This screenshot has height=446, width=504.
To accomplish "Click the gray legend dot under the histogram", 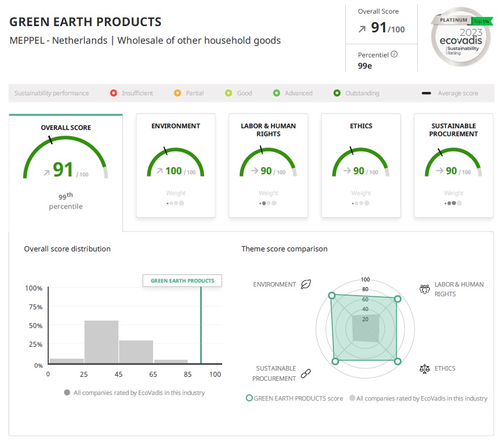I will [67, 393].
